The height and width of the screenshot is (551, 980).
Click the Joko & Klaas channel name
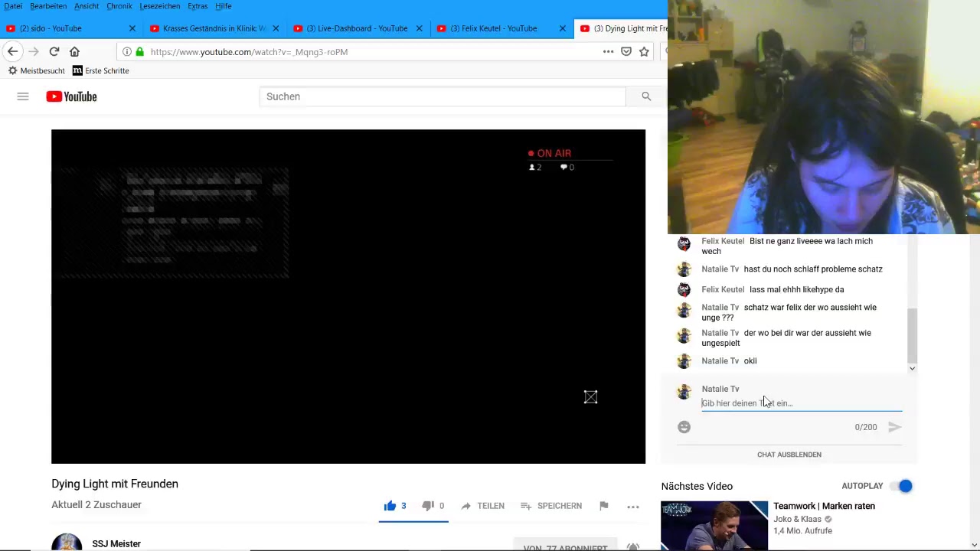[797, 519]
